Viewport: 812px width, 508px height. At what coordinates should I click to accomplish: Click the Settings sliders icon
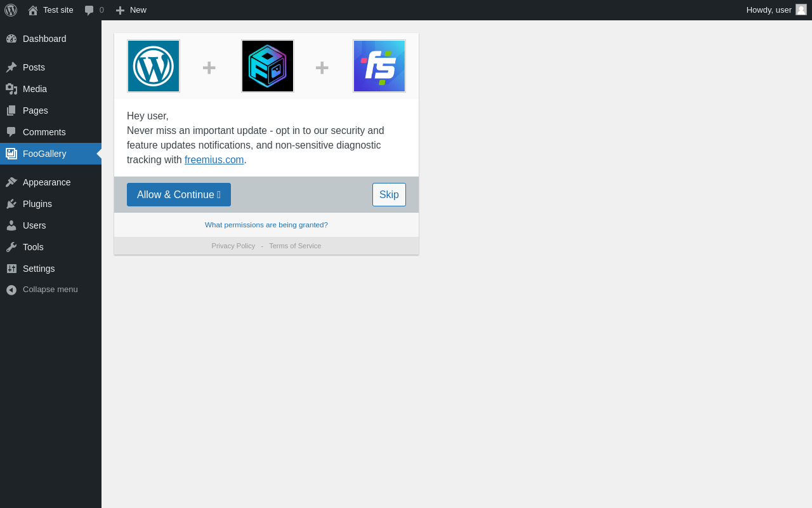(11, 269)
